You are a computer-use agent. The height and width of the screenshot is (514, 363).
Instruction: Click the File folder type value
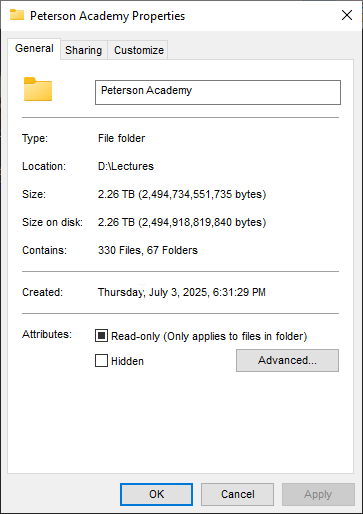[x=121, y=138]
